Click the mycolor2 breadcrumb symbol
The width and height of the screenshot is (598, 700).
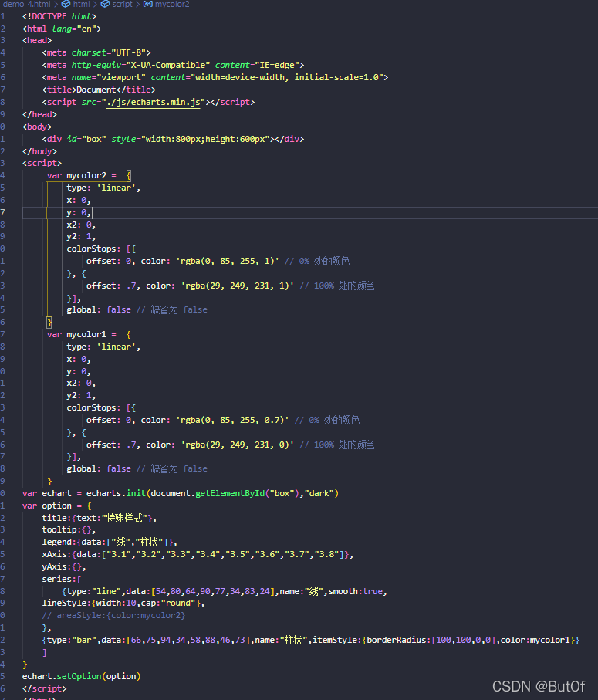tap(172, 4)
